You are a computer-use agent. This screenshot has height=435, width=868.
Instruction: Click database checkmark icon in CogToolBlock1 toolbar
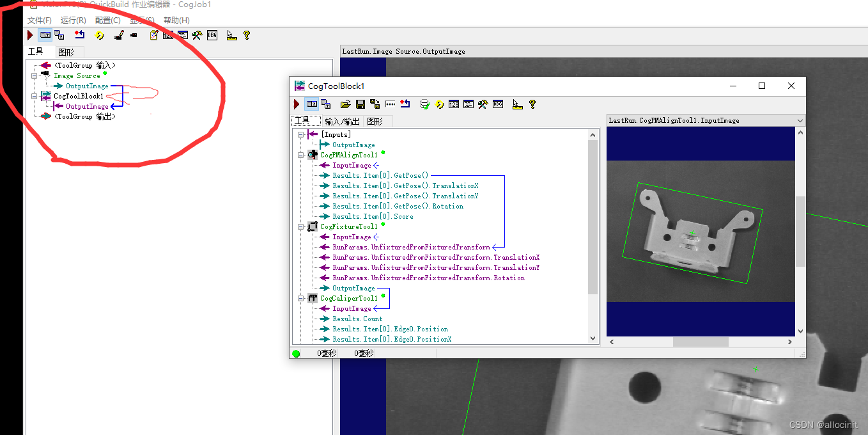424,104
